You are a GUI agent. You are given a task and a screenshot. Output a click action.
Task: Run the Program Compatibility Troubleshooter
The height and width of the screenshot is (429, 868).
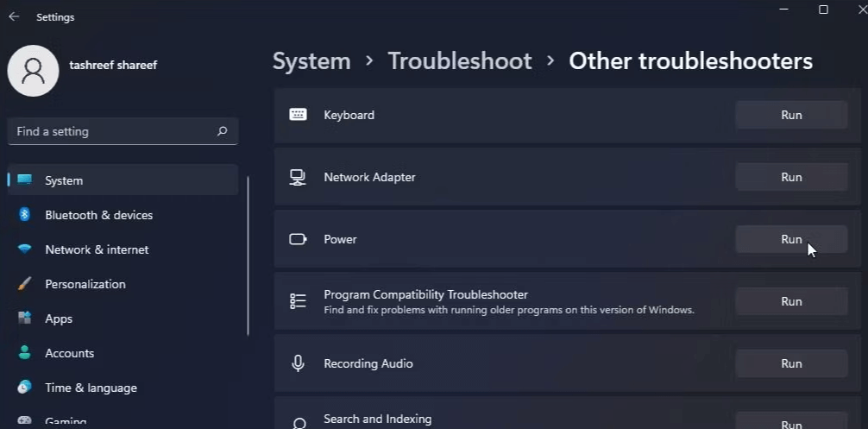coord(790,301)
